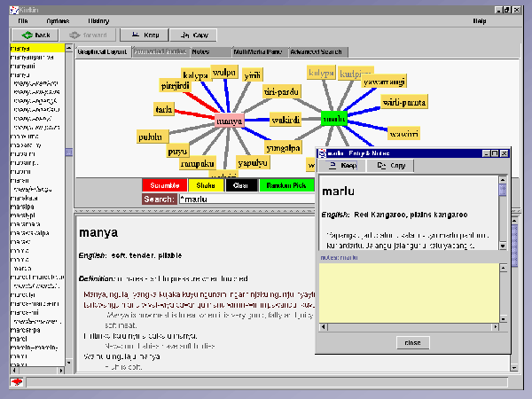
Task: Click the wakirdi word node
Action: [x=285, y=119]
